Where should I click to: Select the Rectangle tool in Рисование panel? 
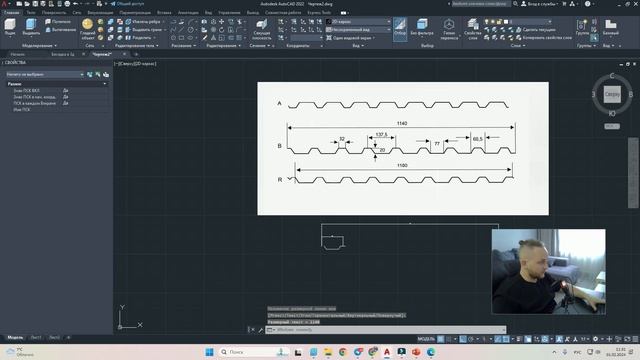point(182,38)
